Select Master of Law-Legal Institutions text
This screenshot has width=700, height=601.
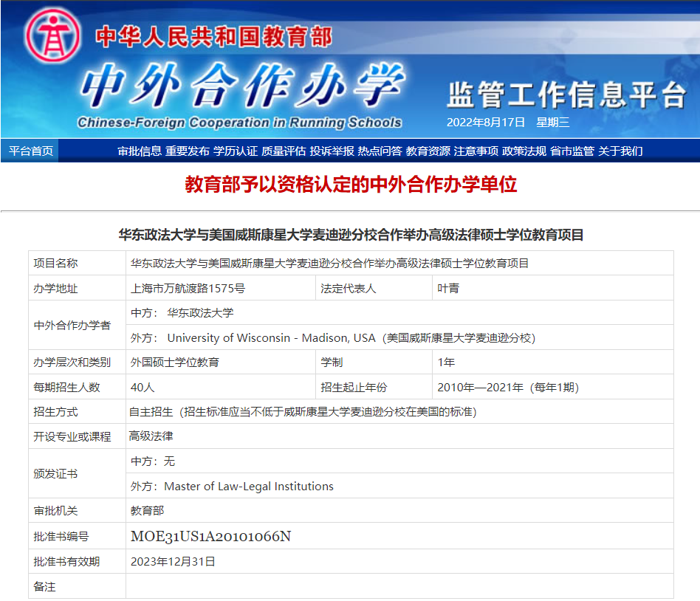coord(249,487)
